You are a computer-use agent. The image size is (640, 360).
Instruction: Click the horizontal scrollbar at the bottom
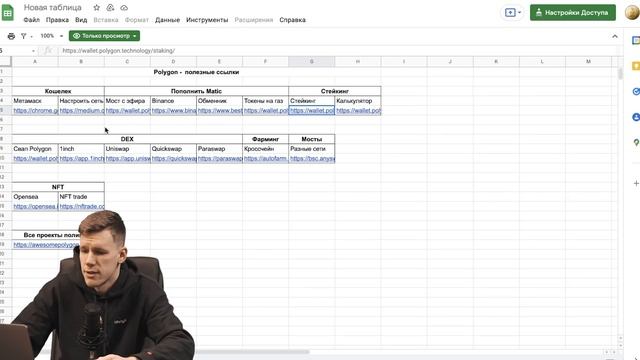[252, 351]
